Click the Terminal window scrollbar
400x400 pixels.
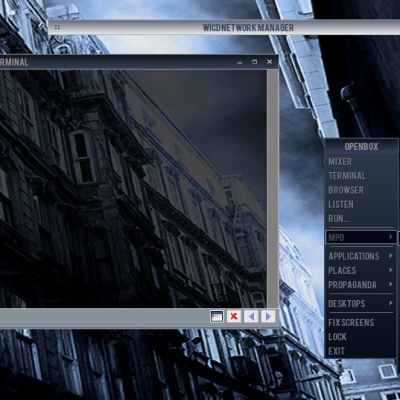[272, 189]
